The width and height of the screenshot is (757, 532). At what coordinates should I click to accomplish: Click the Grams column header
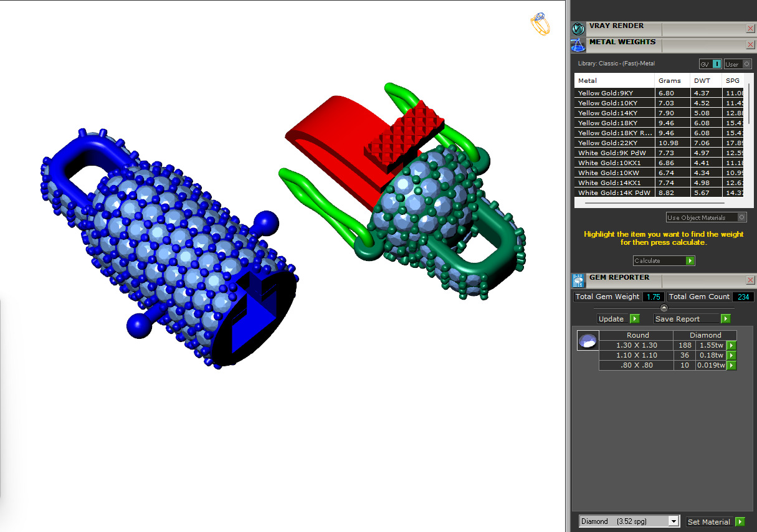click(672, 80)
